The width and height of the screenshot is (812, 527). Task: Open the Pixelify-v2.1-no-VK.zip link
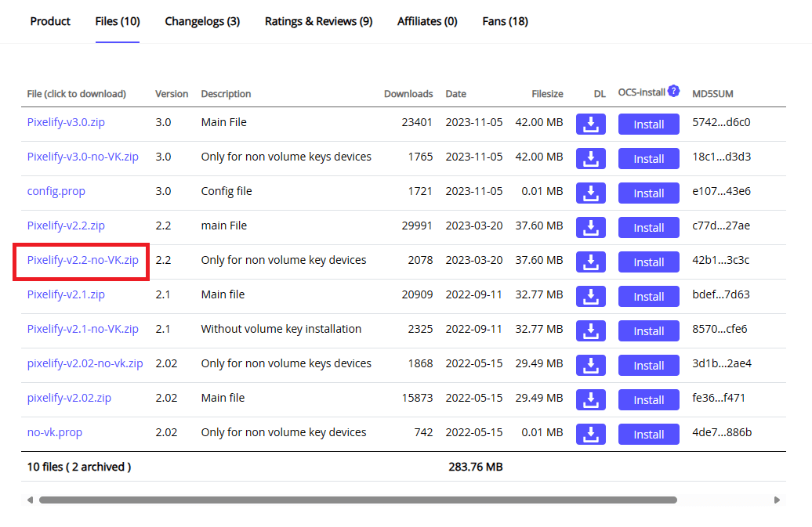coord(83,330)
